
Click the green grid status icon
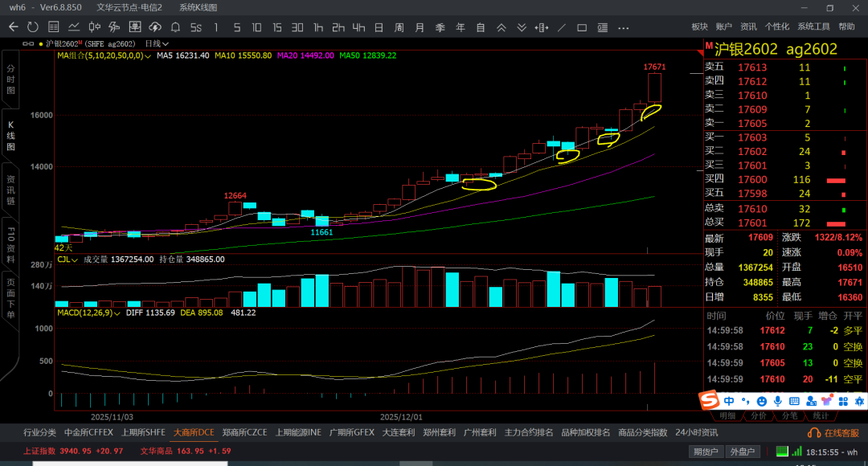[x=782, y=451]
